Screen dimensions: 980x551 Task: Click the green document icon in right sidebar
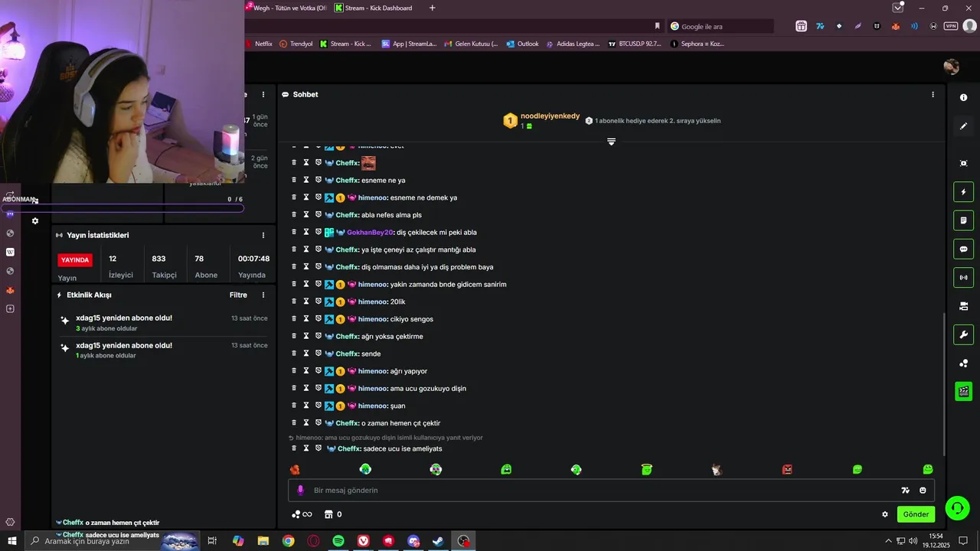963,220
